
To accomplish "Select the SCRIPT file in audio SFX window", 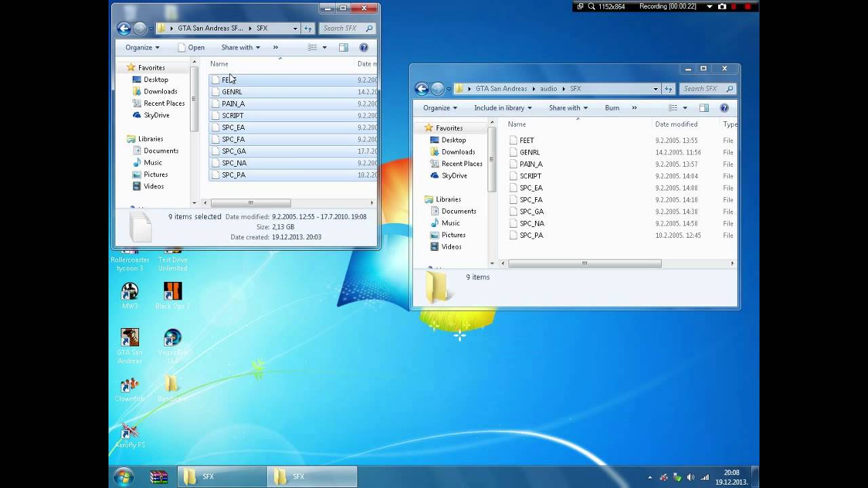I will click(530, 176).
